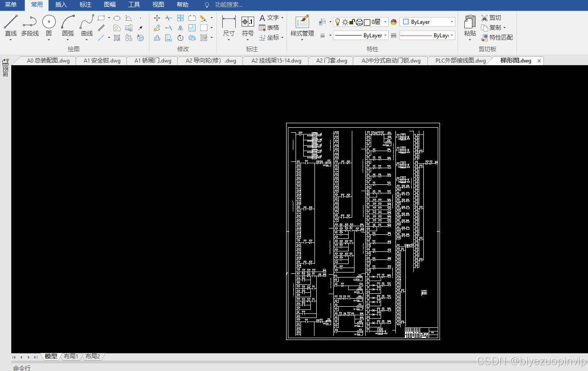Image resolution: width=588 pixels, height=371 pixels.
Task: Click the blue color square before ByLayer
Action: pyautogui.click(x=405, y=22)
